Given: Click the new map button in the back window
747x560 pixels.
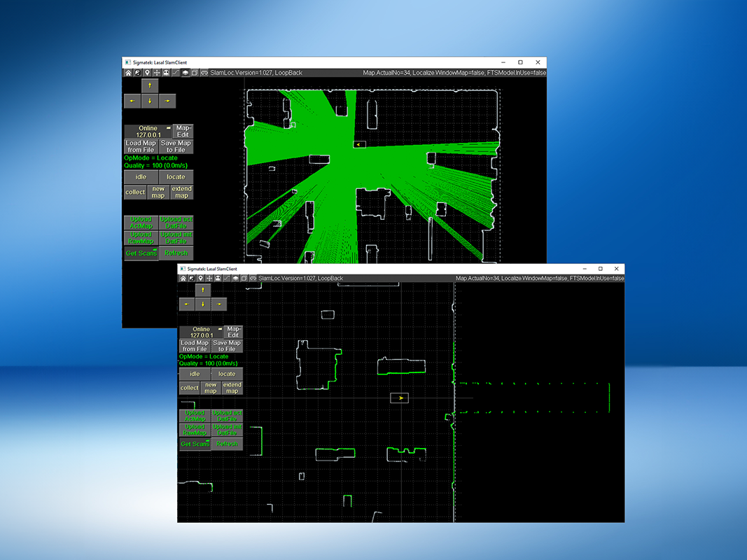Looking at the screenshot, I should [158, 192].
